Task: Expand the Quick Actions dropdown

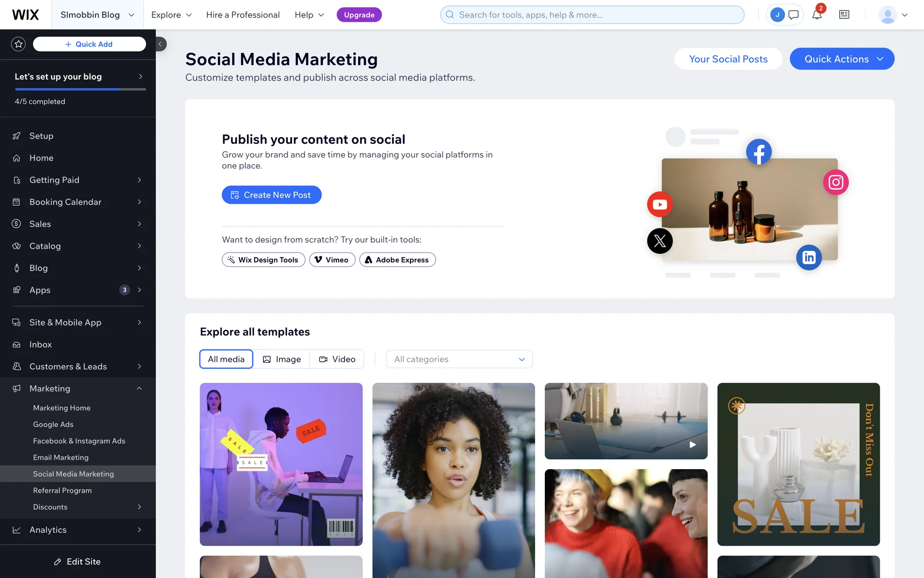Action: tap(842, 59)
